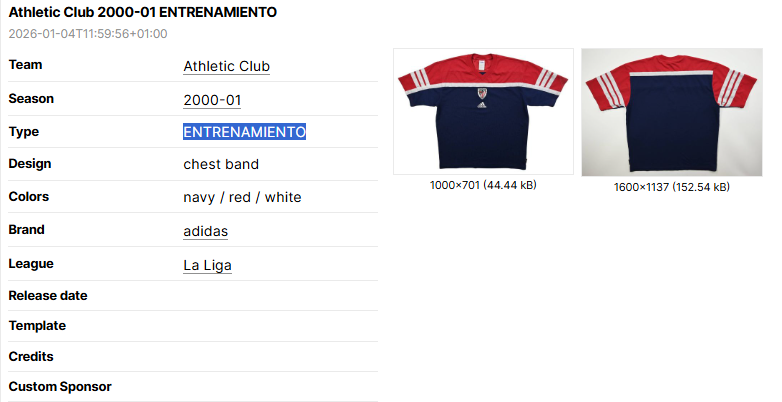Click the page title Athletic Club 2000-01 ENTRENAMIENTO

pos(143,12)
